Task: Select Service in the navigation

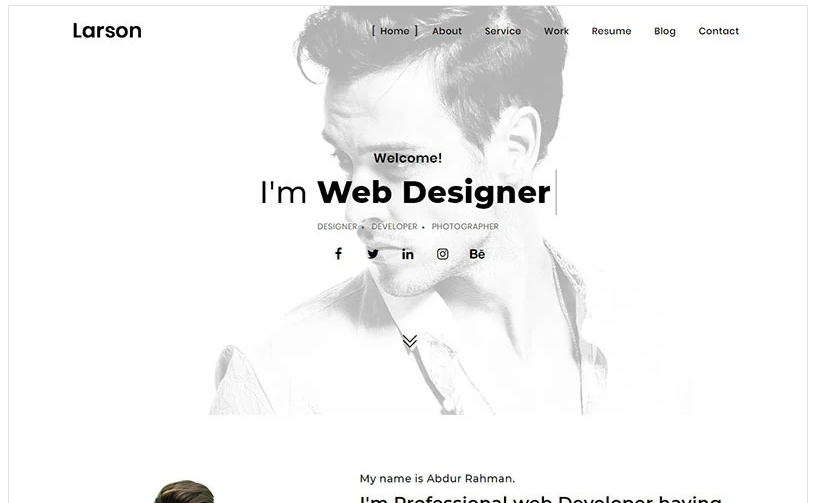Action: click(x=502, y=31)
